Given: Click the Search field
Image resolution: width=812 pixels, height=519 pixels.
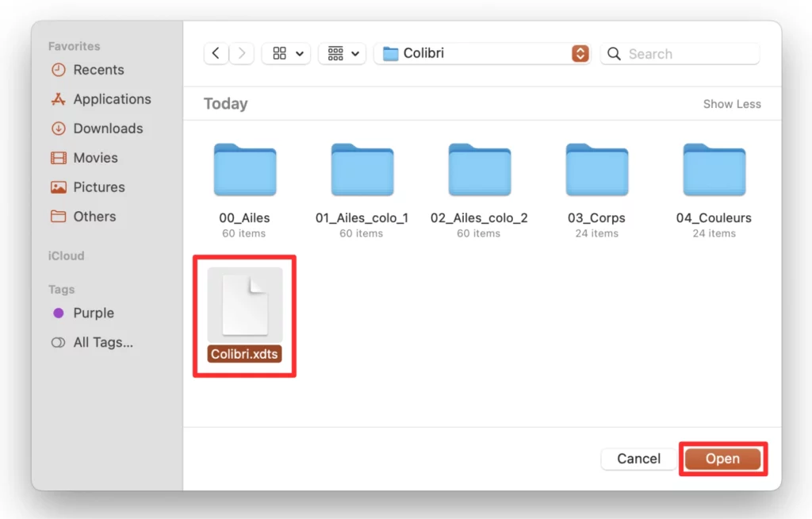Looking at the screenshot, I should [x=680, y=53].
